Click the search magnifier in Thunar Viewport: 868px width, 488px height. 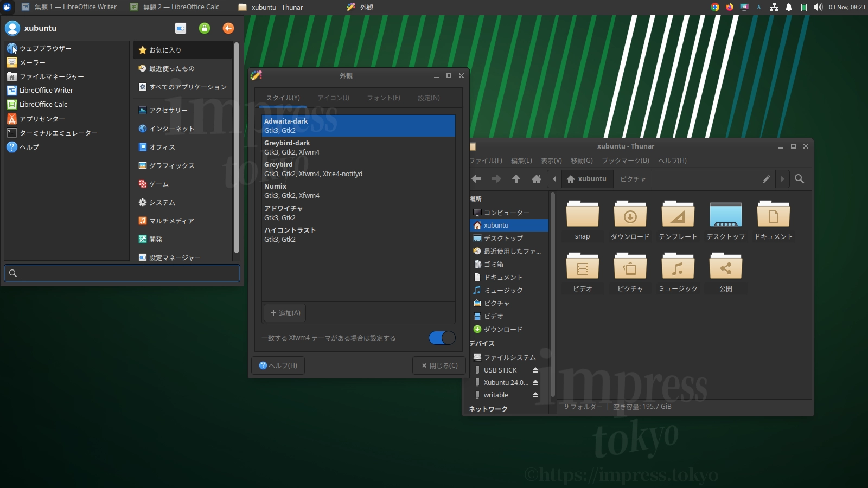click(x=799, y=179)
